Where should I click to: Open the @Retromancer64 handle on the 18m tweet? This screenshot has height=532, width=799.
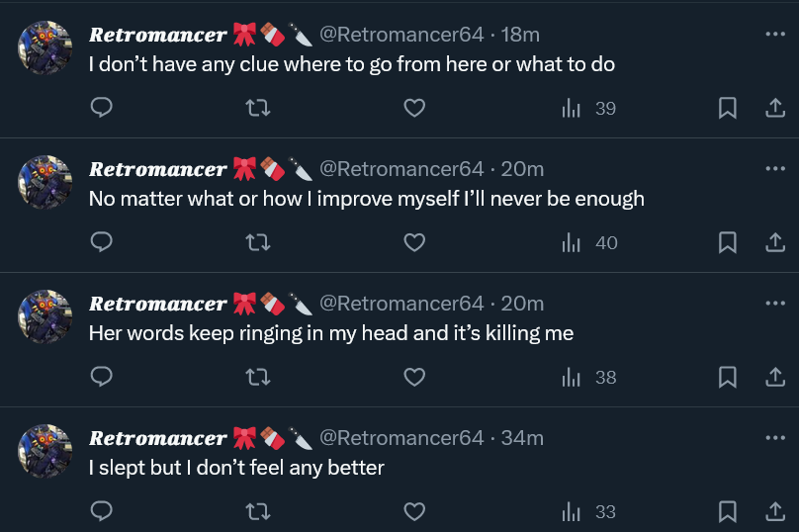point(401,35)
